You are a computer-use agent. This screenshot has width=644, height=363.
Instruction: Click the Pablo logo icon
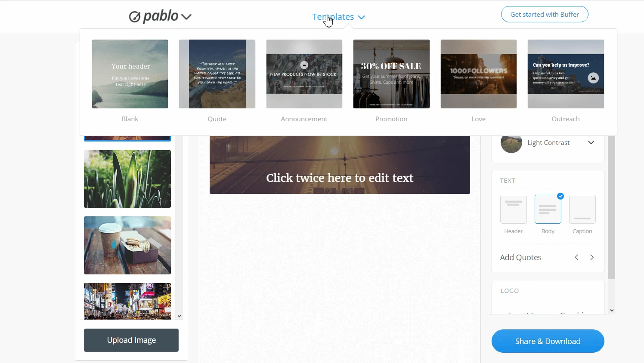135,17
